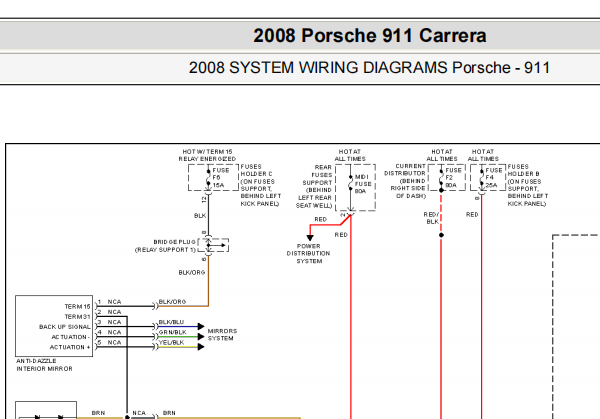
Task: Select the "TERM 31" pin label
Action: tap(77, 316)
